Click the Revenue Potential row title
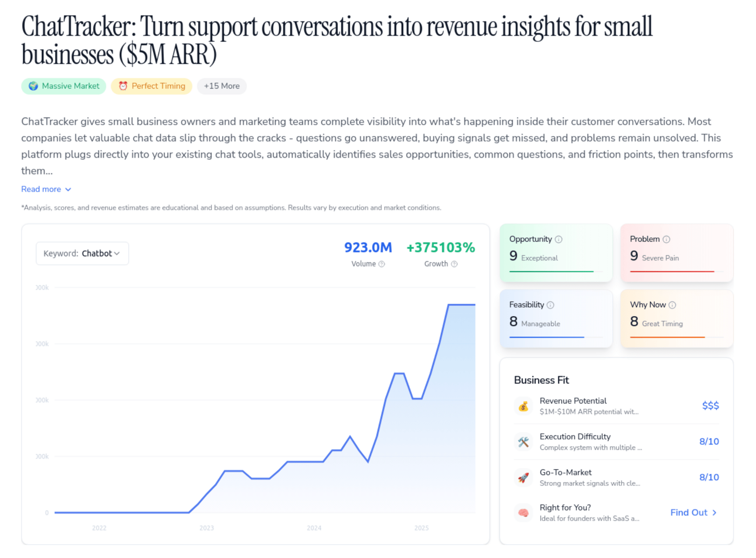 pyautogui.click(x=573, y=401)
